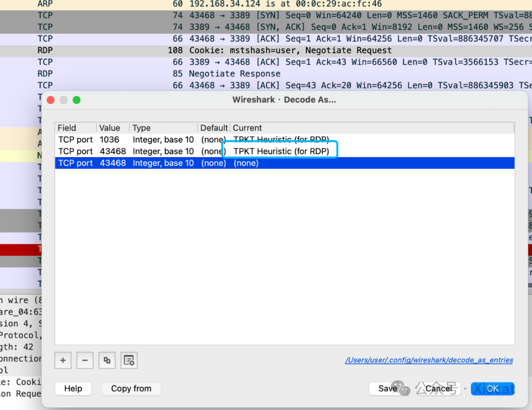Duplicate the selected decode entry using copy icon
This screenshot has height=410, width=532.
click(x=107, y=360)
